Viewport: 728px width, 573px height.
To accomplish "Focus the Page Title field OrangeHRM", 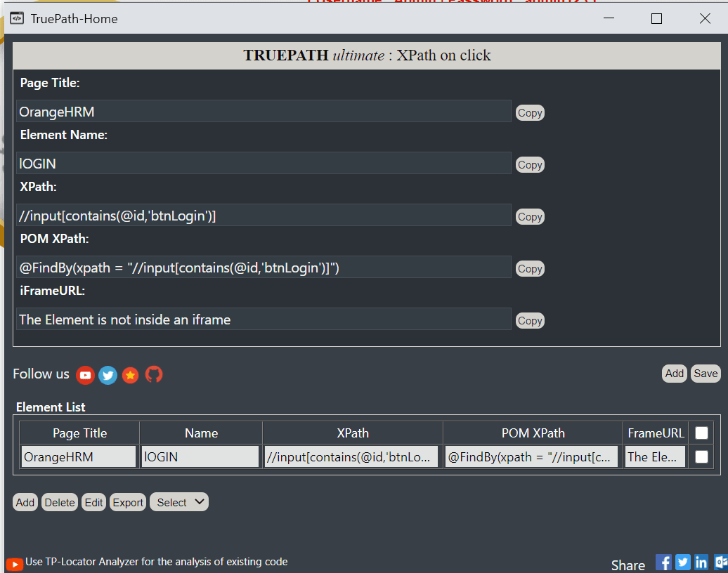I will click(264, 112).
